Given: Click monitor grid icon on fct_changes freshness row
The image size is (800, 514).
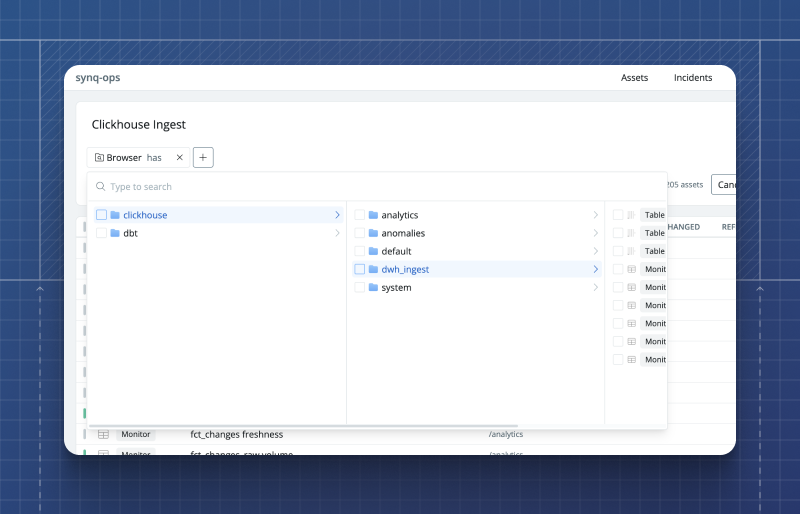Looking at the screenshot, I should point(104,434).
